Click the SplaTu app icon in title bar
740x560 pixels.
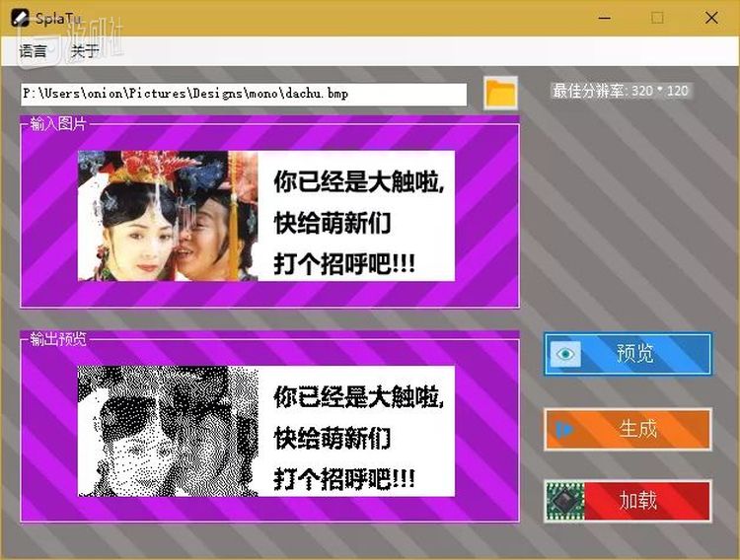pos(18,18)
